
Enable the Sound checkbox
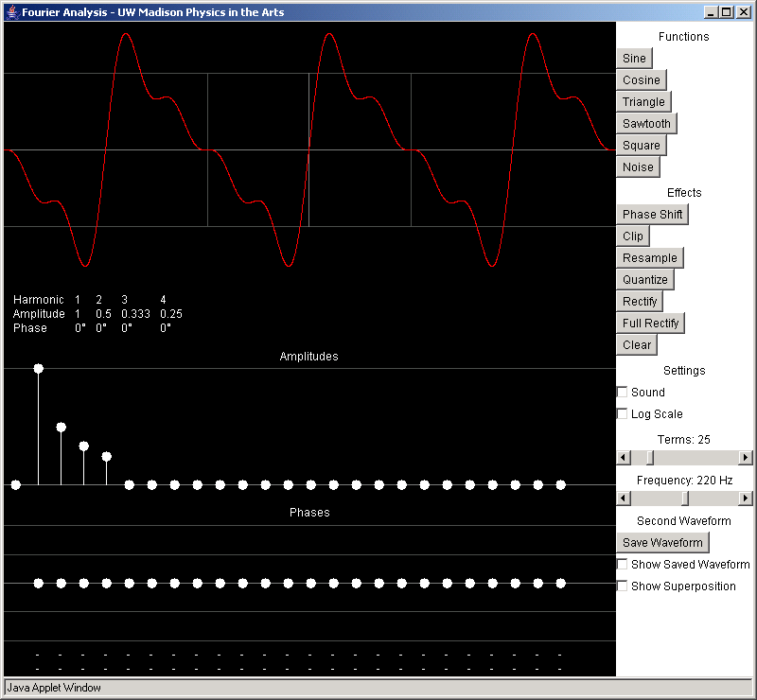(623, 393)
